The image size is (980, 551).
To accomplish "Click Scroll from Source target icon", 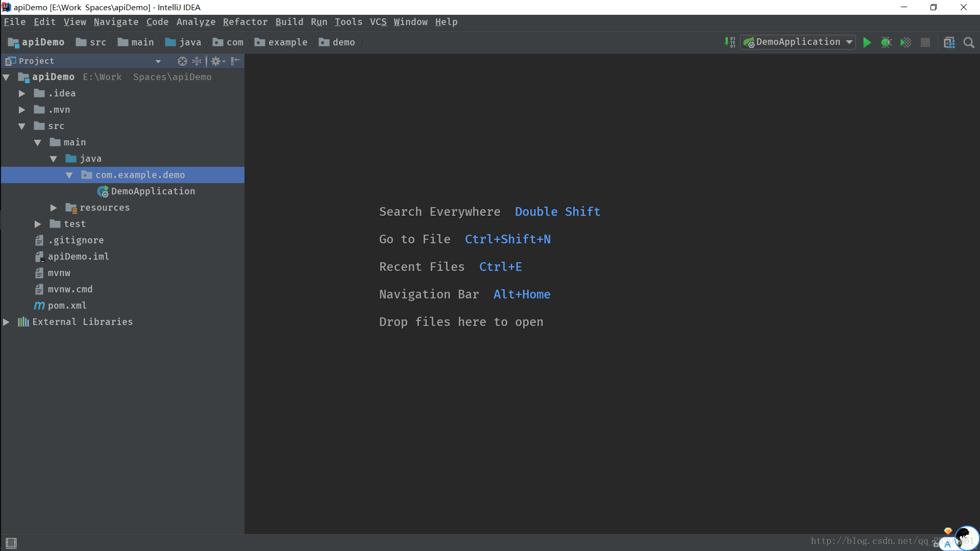I will (x=182, y=61).
